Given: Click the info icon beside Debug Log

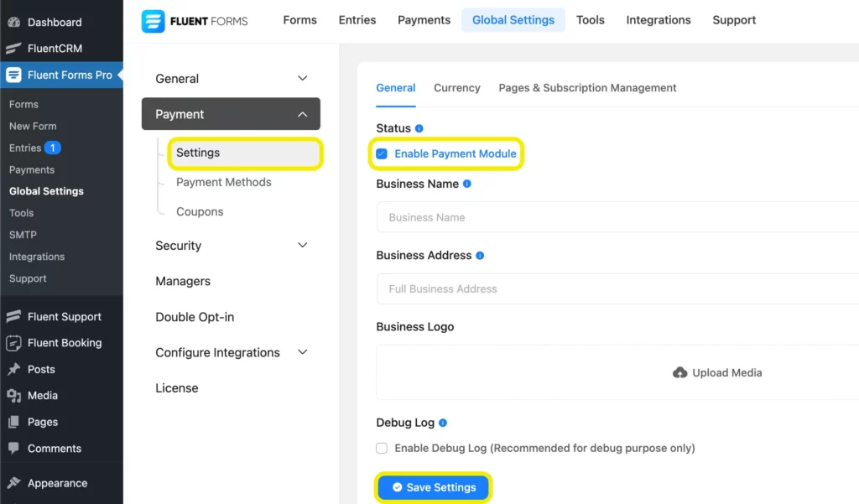Looking at the screenshot, I should 443,423.
